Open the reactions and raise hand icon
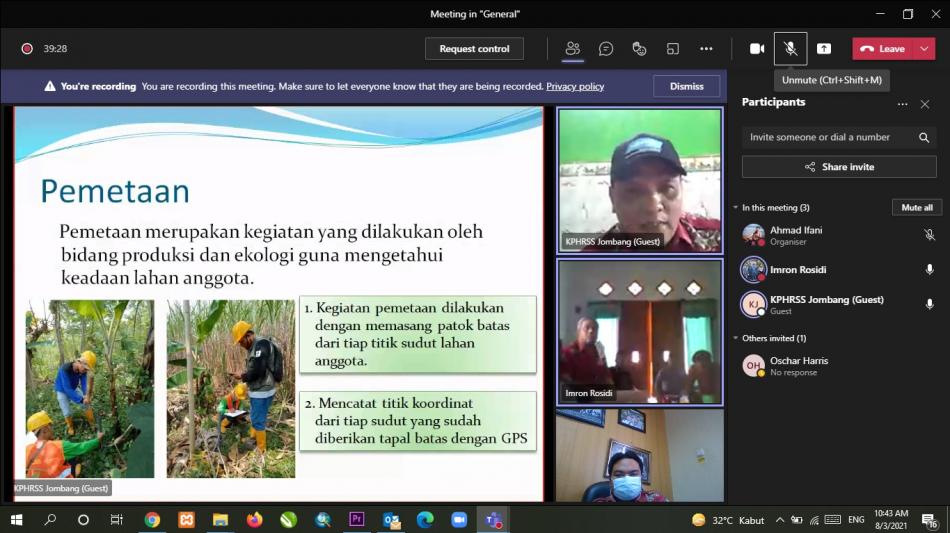The height and width of the screenshot is (533, 950). 639,48
